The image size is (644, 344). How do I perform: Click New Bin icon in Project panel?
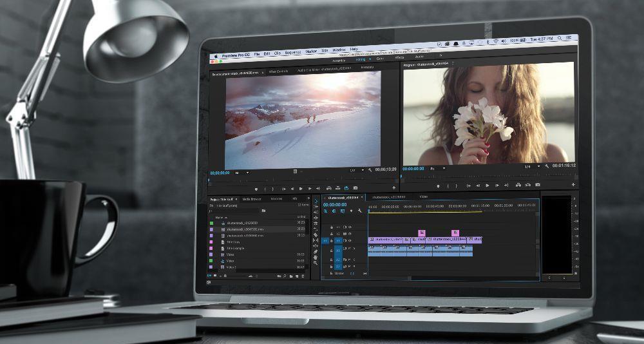pos(291,276)
